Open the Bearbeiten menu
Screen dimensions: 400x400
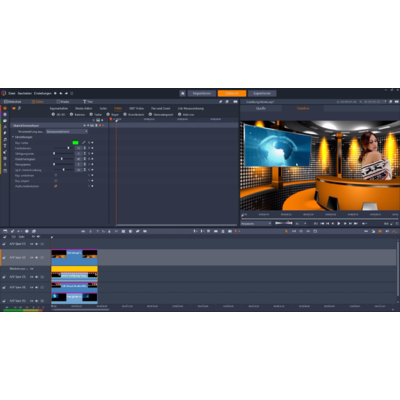pos(25,94)
